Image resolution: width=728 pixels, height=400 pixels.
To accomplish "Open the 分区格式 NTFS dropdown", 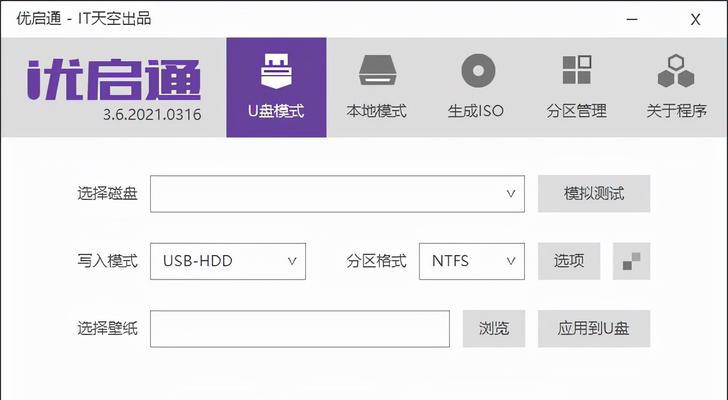I will [x=472, y=261].
